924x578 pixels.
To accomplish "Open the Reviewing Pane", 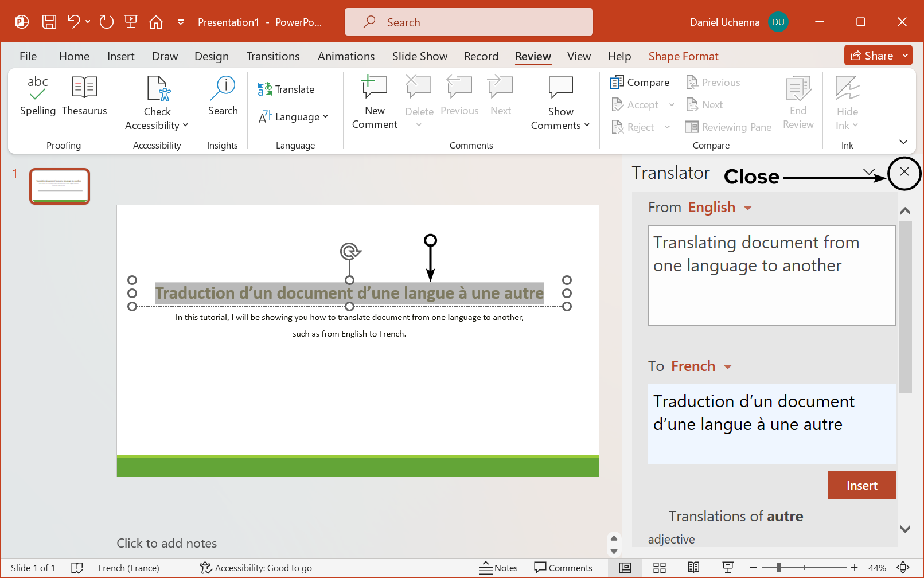I will (728, 127).
